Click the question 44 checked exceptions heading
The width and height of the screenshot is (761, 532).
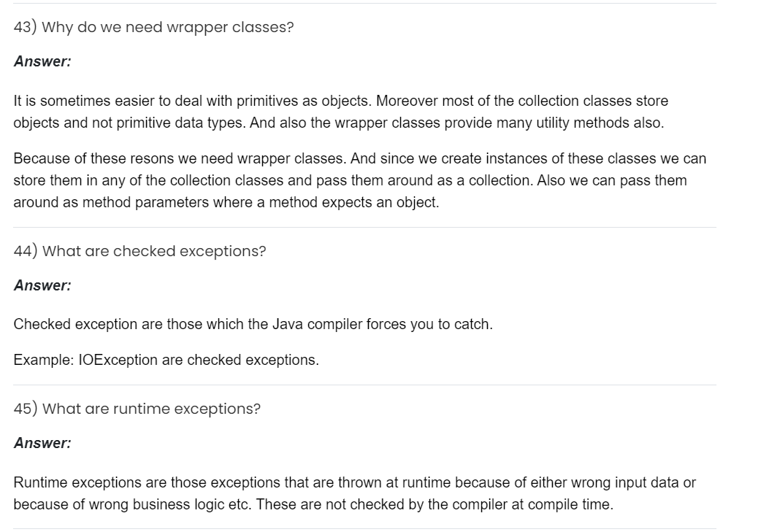coord(139,251)
